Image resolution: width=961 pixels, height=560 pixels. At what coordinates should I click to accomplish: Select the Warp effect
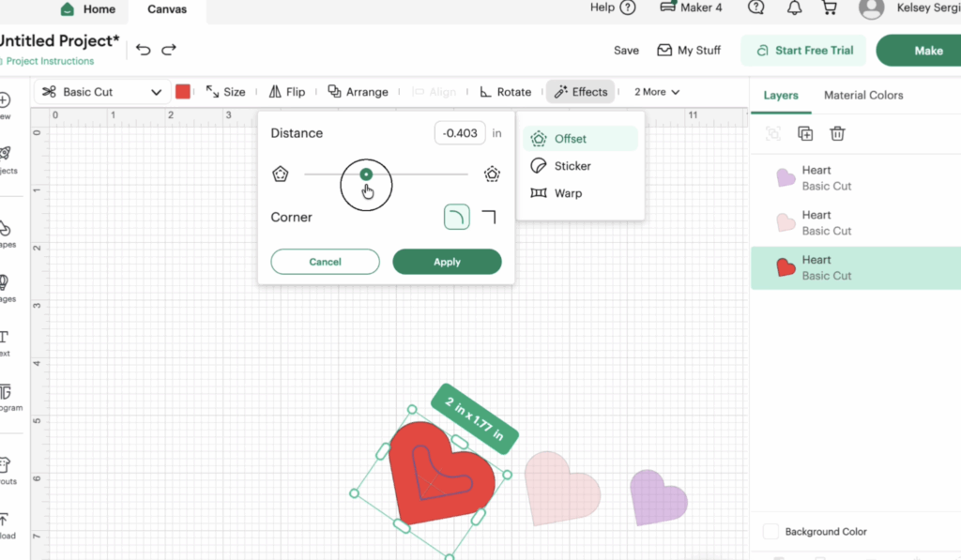point(556,193)
